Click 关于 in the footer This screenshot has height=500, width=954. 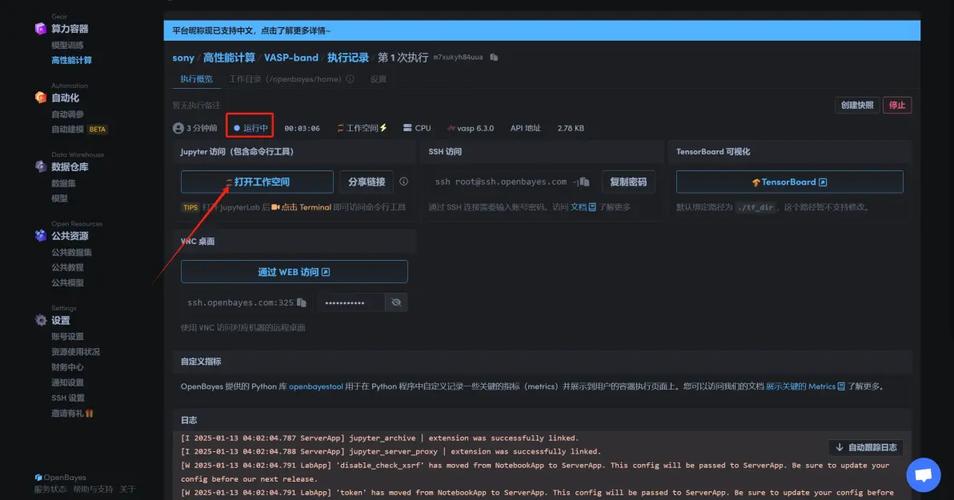127,489
